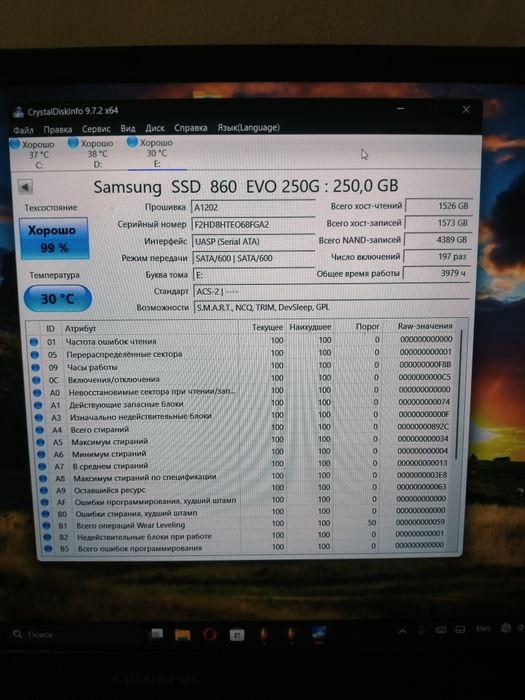Click the total host reads value 1526 GB
The image size is (525, 700).
(438, 206)
